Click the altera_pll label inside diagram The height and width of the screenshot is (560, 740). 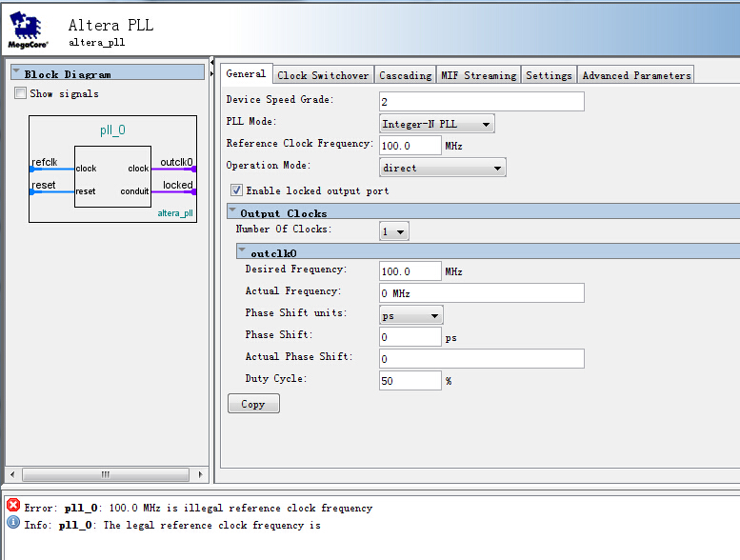[175, 213]
